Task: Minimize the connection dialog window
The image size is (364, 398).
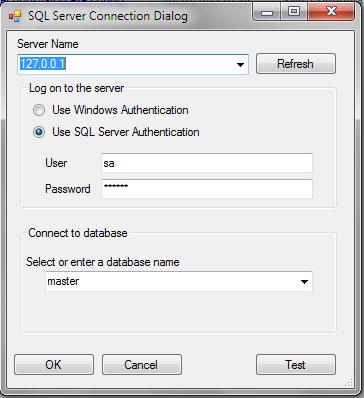Action: click(267, 13)
